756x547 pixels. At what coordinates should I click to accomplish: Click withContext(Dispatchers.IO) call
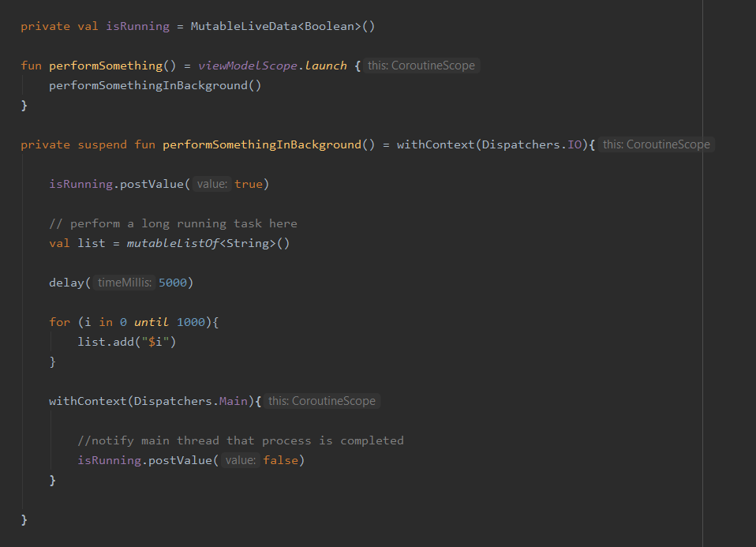(x=492, y=144)
